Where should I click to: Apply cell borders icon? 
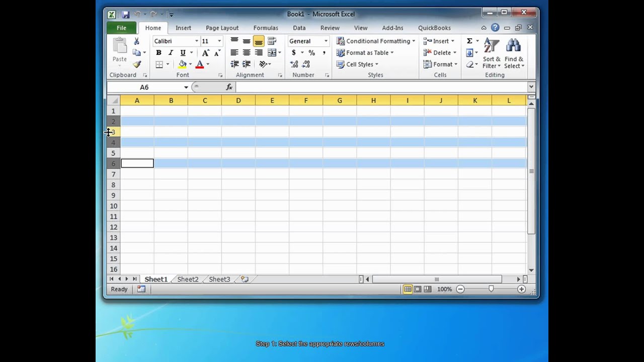(159, 64)
